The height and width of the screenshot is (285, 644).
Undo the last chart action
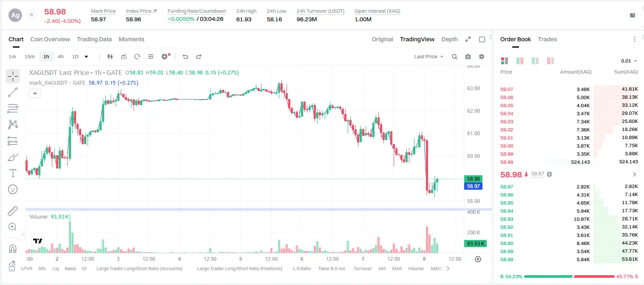click(x=185, y=57)
